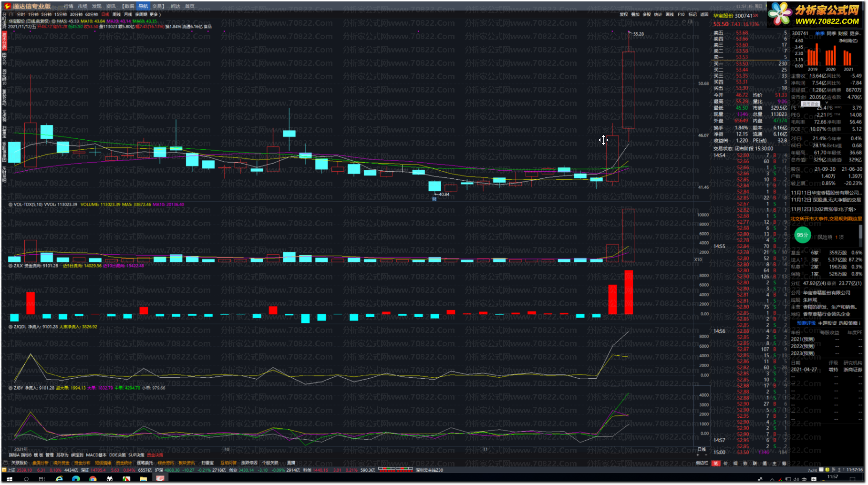Screen dimensions: 868x485
Task: Open the 11月12日13:02 news headline
Action: click(x=824, y=209)
